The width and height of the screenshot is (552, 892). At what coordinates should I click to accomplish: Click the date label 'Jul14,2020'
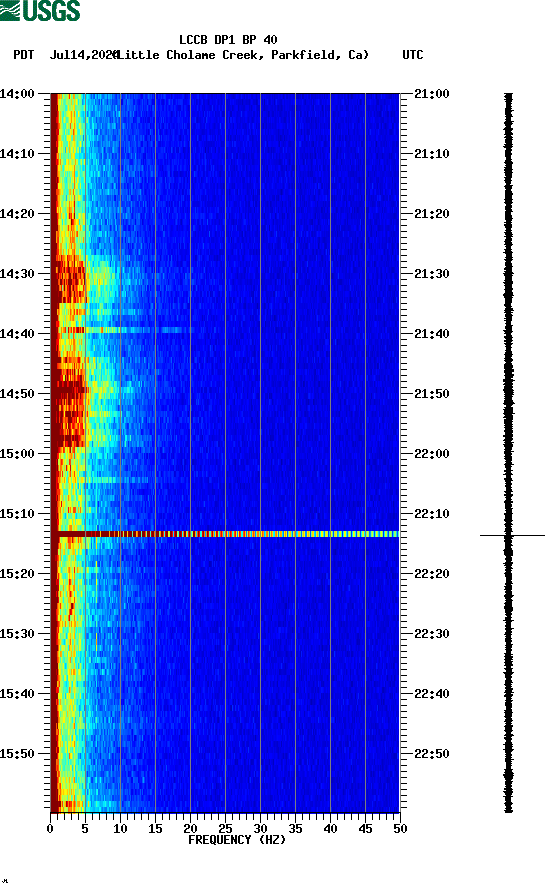click(x=84, y=55)
